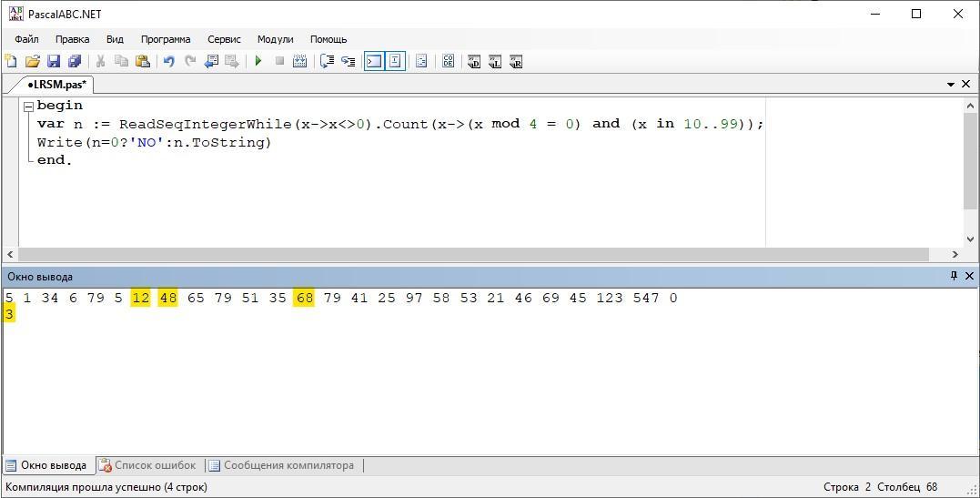Copy selection using the copy icon
Image resolution: width=980 pixels, height=498 pixels.
(x=121, y=61)
